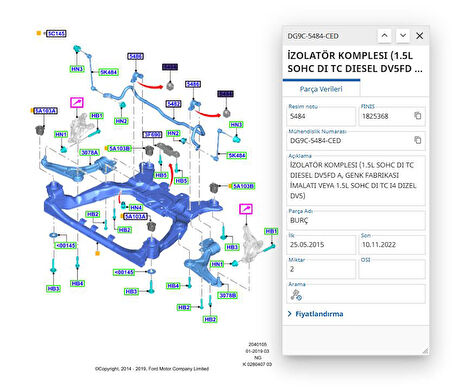Select the 5482 stabilizer bar label
This screenshot has height=389, width=452.
[x=173, y=104]
